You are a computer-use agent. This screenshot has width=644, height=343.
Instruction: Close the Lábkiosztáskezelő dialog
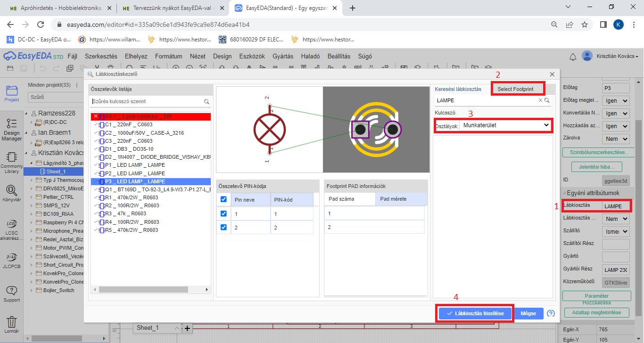point(552,74)
